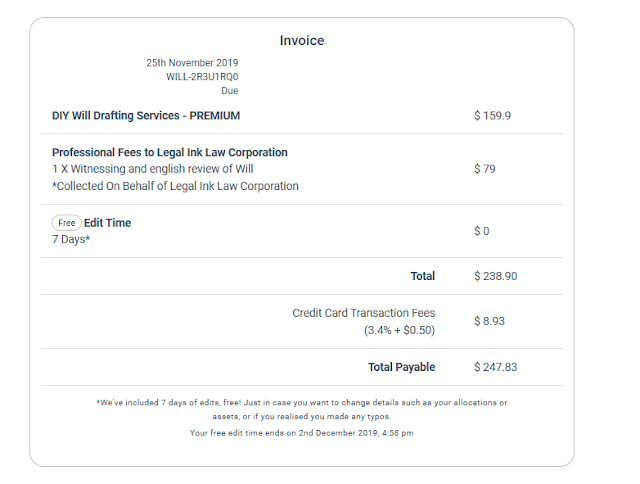
Task: Click the $ 238.90 total amount
Action: coord(496,276)
